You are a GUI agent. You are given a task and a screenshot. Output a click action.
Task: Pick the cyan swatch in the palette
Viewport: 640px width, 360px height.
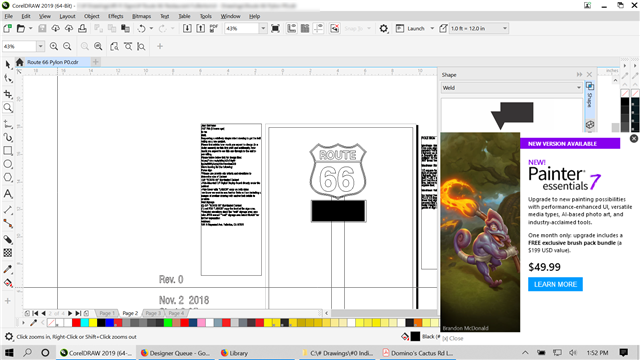pyautogui.click(x=84, y=323)
